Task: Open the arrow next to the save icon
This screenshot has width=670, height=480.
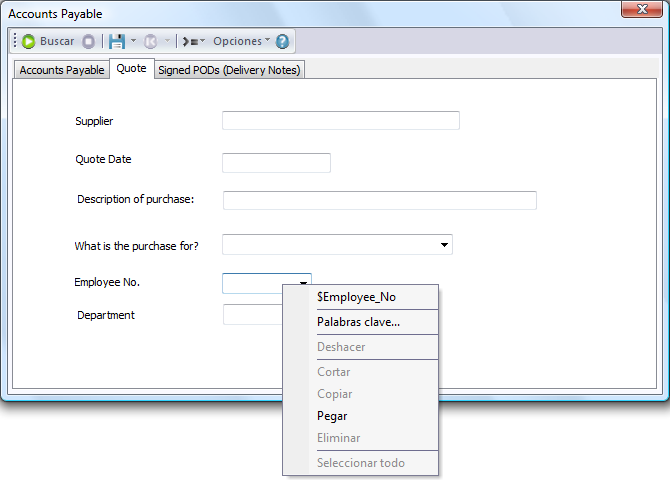Action: [x=133, y=42]
